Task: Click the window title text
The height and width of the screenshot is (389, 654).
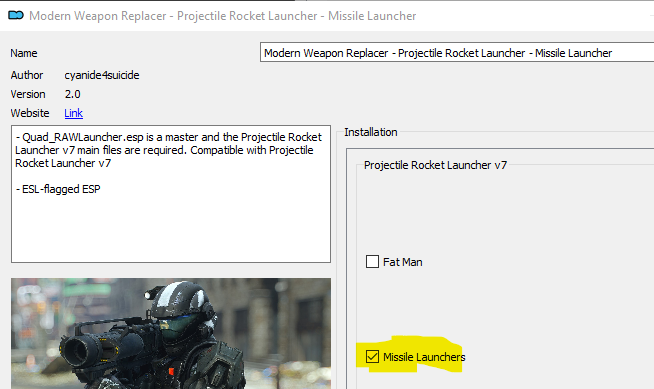Action: (x=223, y=16)
